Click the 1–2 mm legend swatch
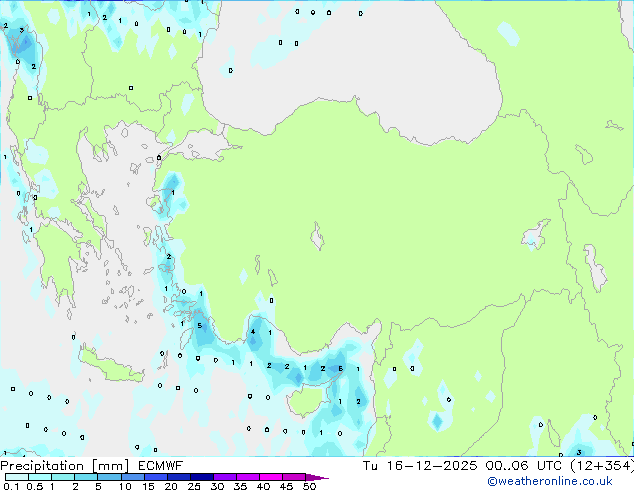 [63, 477]
